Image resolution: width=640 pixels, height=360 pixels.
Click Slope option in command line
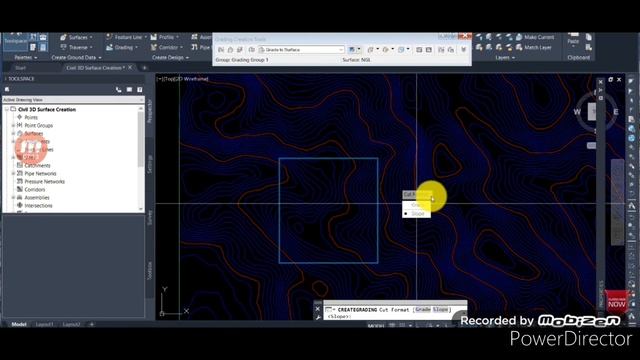[x=440, y=309]
